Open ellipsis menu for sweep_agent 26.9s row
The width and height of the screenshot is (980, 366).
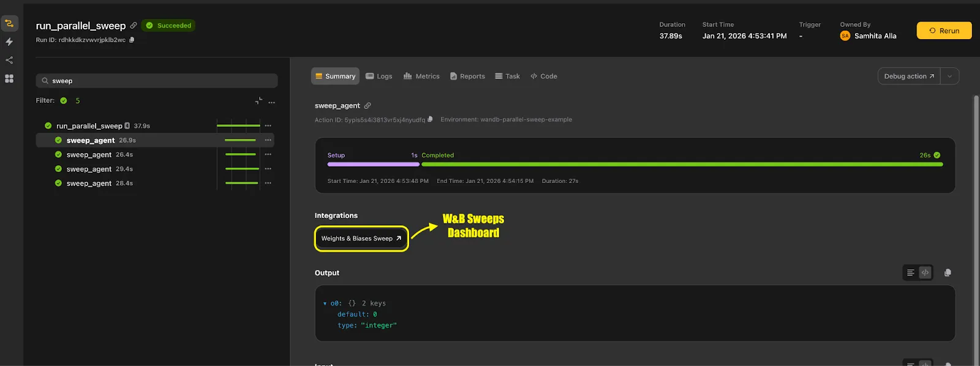268,140
